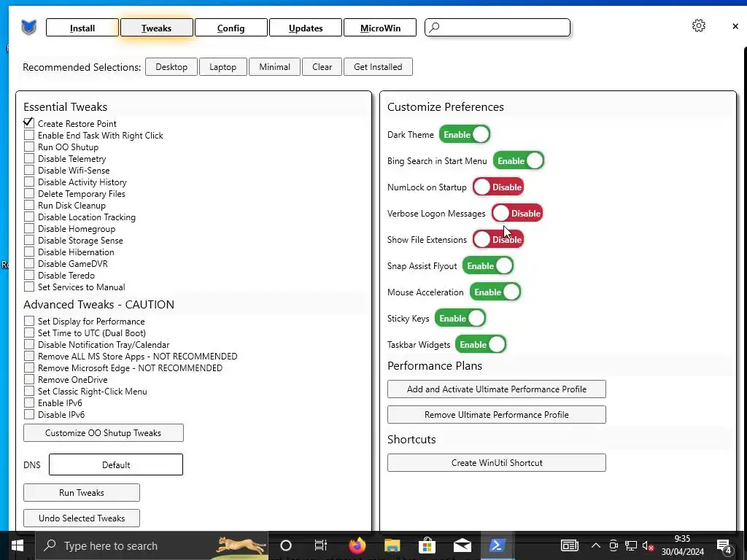Image resolution: width=747 pixels, height=560 pixels.
Task: Toggle Verbose Logon Messages switch
Action: [x=517, y=213]
